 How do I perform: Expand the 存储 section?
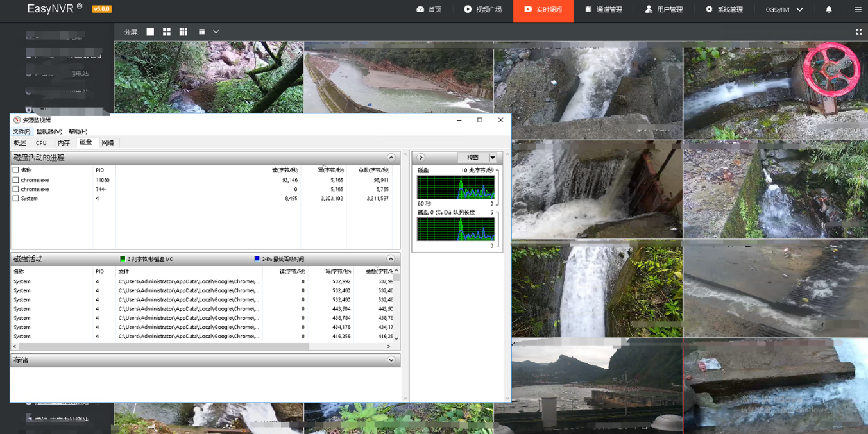[391, 360]
